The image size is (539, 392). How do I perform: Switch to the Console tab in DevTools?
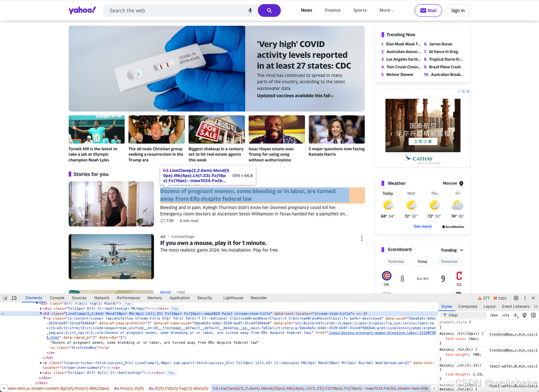click(x=57, y=298)
